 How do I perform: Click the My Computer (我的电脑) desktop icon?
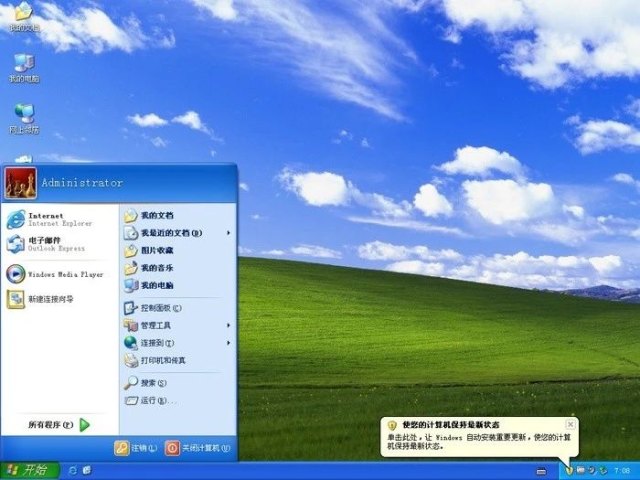[24, 66]
